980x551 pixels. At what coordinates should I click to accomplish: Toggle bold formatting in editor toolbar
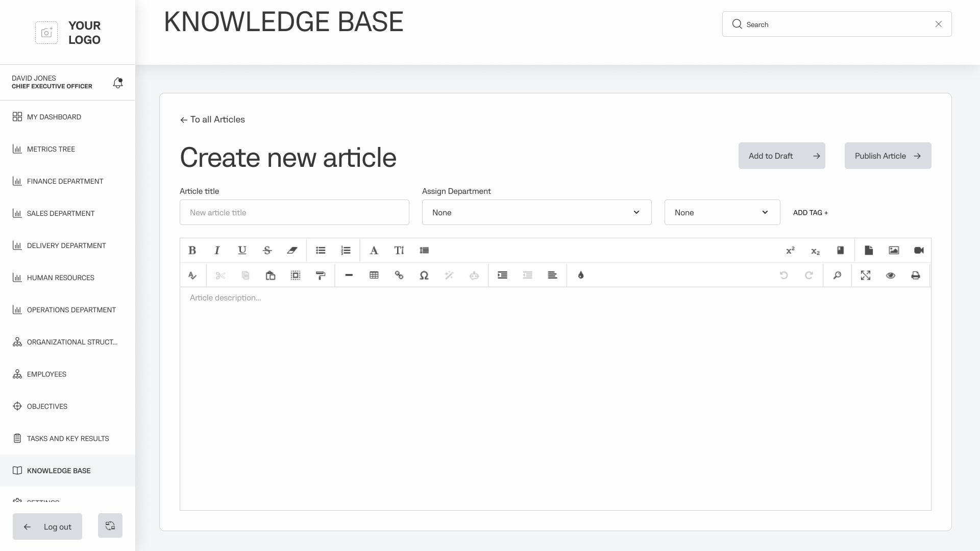(x=192, y=251)
